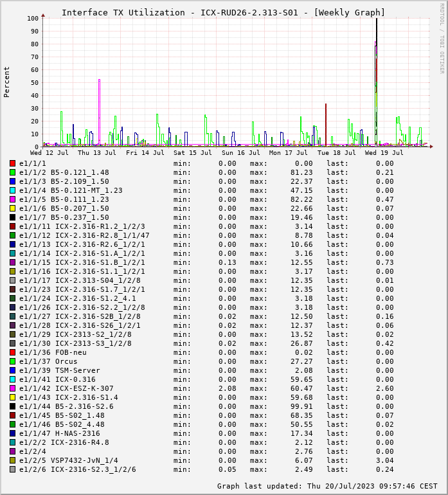Click the red swatch beside e1/1/1
Viewport: 448px width, 495px height.
tap(12, 163)
